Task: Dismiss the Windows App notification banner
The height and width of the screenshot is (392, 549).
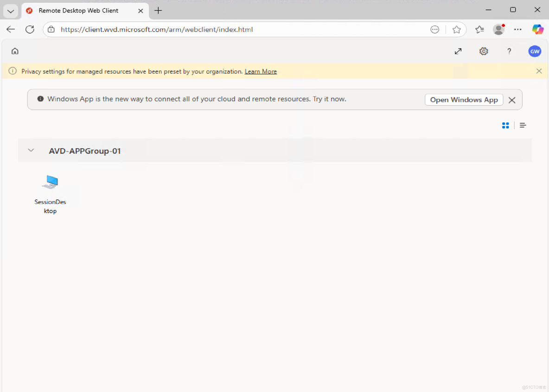Action: click(512, 100)
